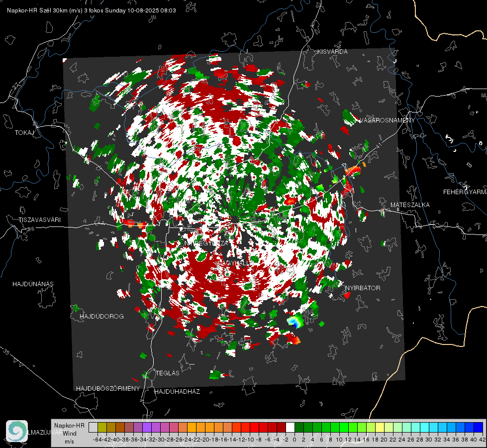The image size is (487, 448).
Task: Click the TISZAVASVÁRI town label
Action: tap(40, 220)
